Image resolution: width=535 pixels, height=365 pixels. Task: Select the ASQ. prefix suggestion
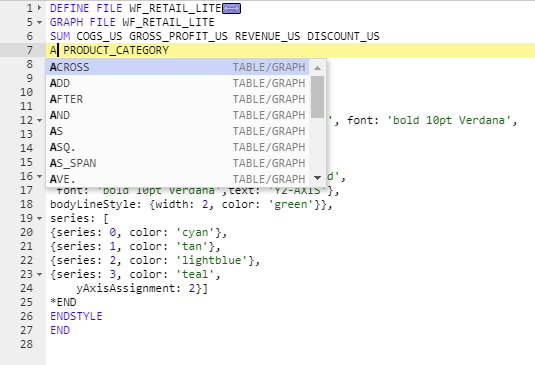[177, 147]
